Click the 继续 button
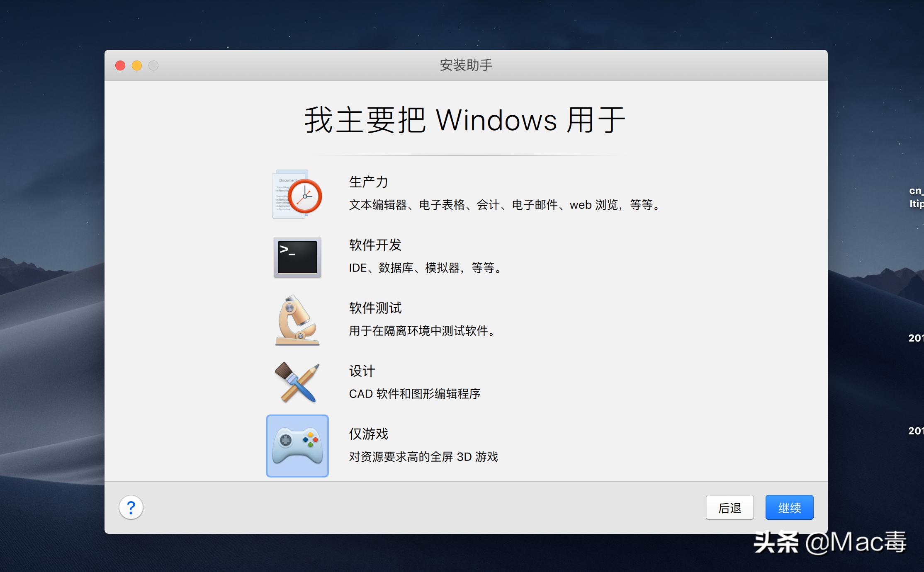 [x=789, y=507]
